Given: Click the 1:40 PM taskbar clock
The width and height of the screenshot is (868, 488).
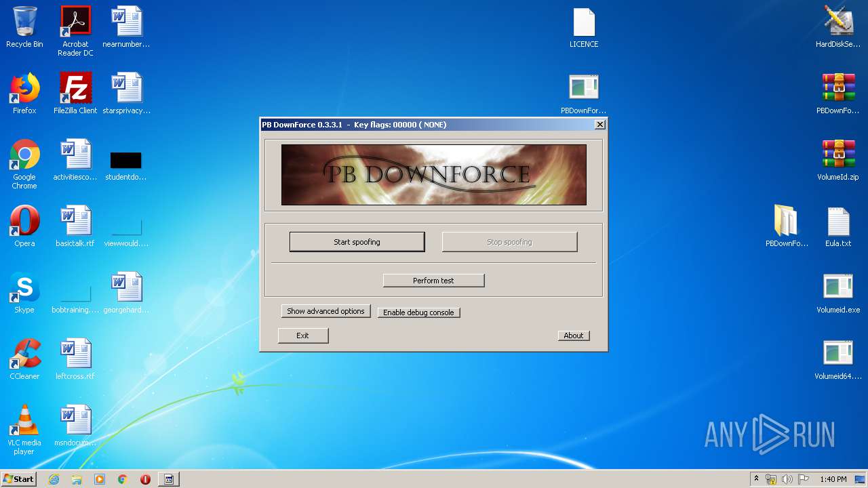Looking at the screenshot, I should pyautogui.click(x=833, y=479).
